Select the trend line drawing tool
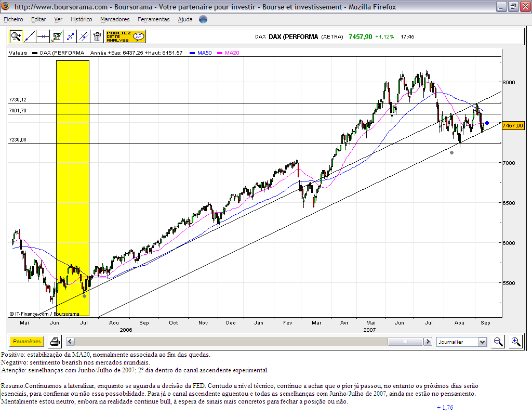This screenshot has height=416, width=532. [x=30, y=36]
